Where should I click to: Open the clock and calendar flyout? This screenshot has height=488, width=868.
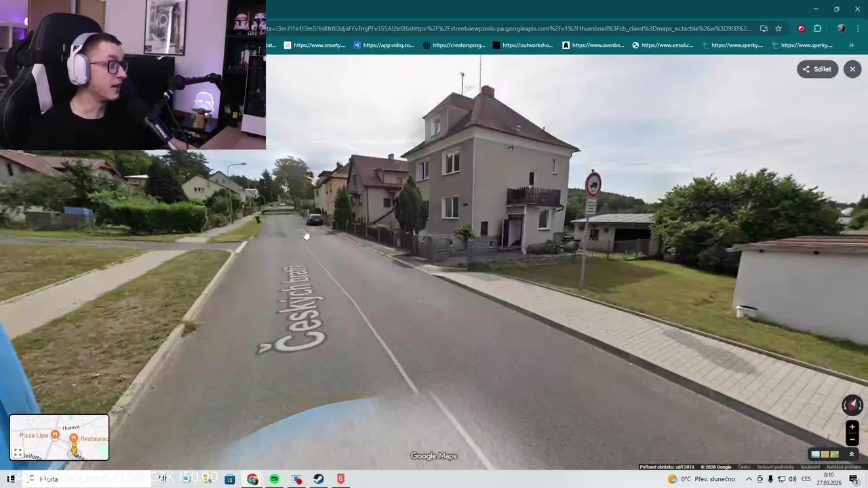pyautogui.click(x=829, y=479)
